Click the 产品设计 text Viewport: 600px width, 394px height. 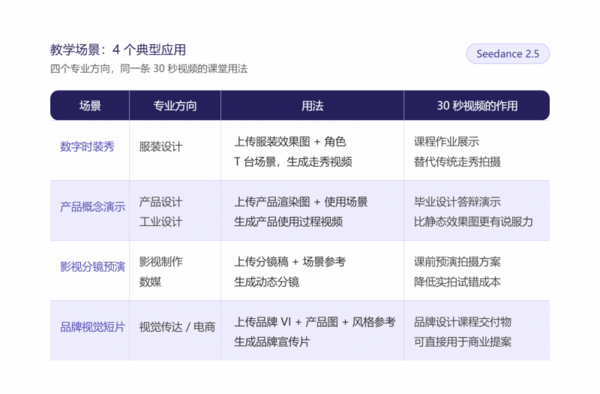tap(161, 202)
